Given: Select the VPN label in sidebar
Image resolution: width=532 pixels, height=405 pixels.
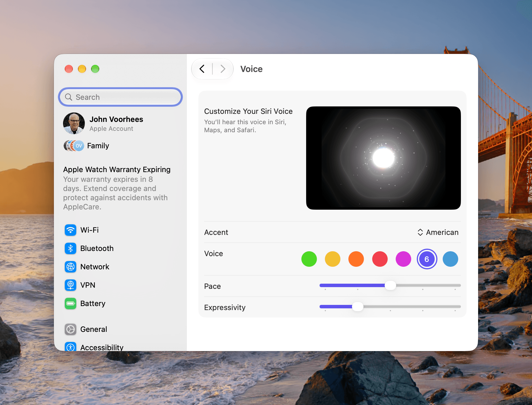Looking at the screenshot, I should pos(88,285).
